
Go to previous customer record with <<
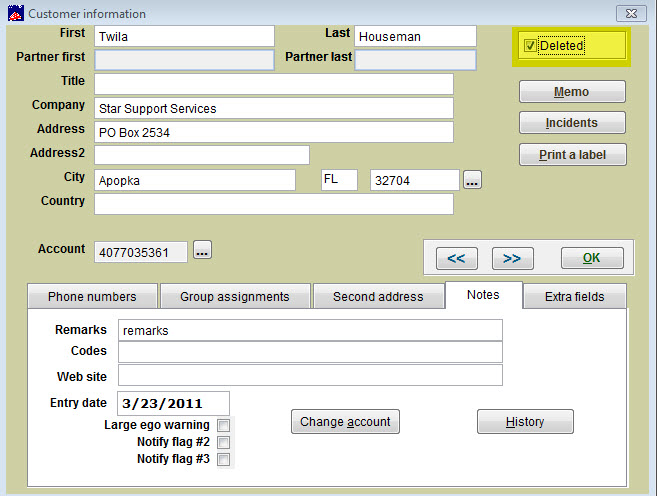point(456,258)
